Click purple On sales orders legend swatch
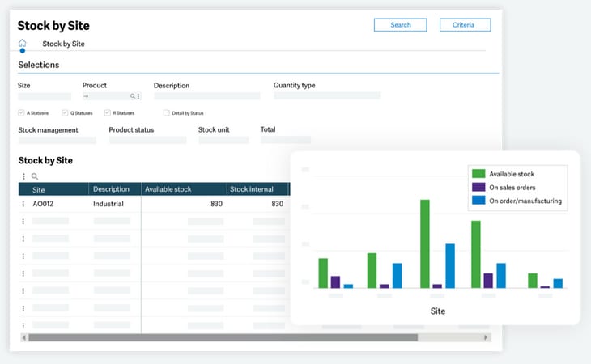Screen dimensions: 591x364 coord(478,187)
